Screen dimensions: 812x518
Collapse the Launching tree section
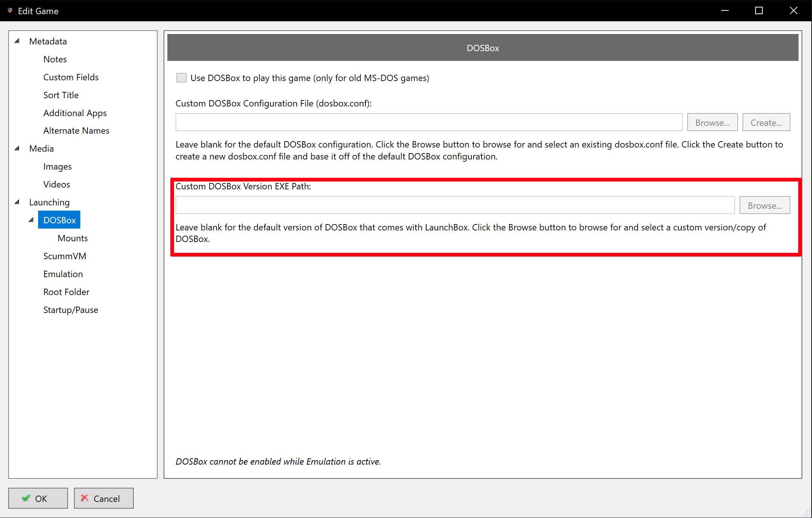17,202
